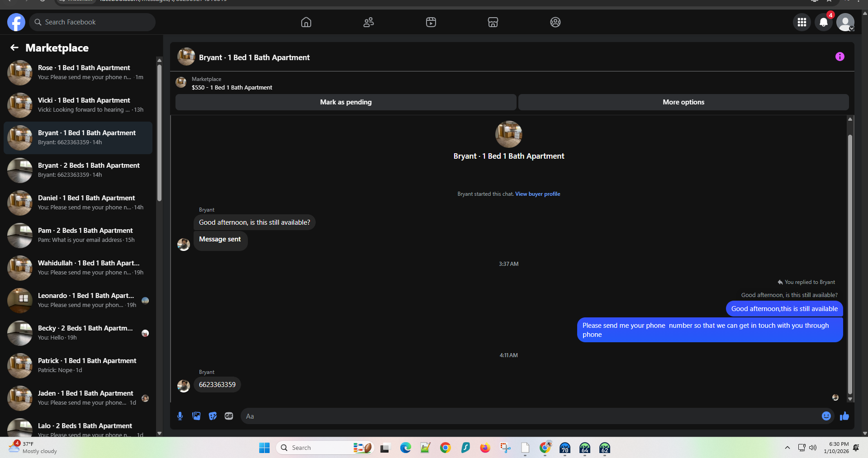Open the notifications bell icon

pyautogui.click(x=824, y=22)
